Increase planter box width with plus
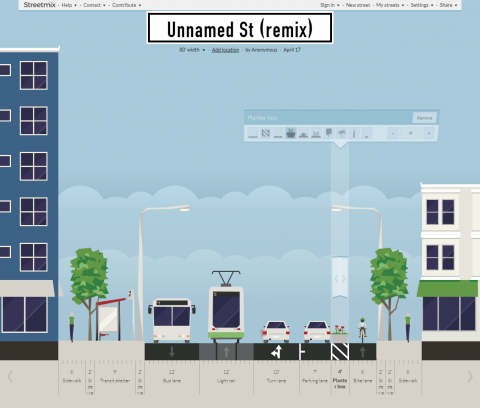480x408 pixels. pos(429,133)
